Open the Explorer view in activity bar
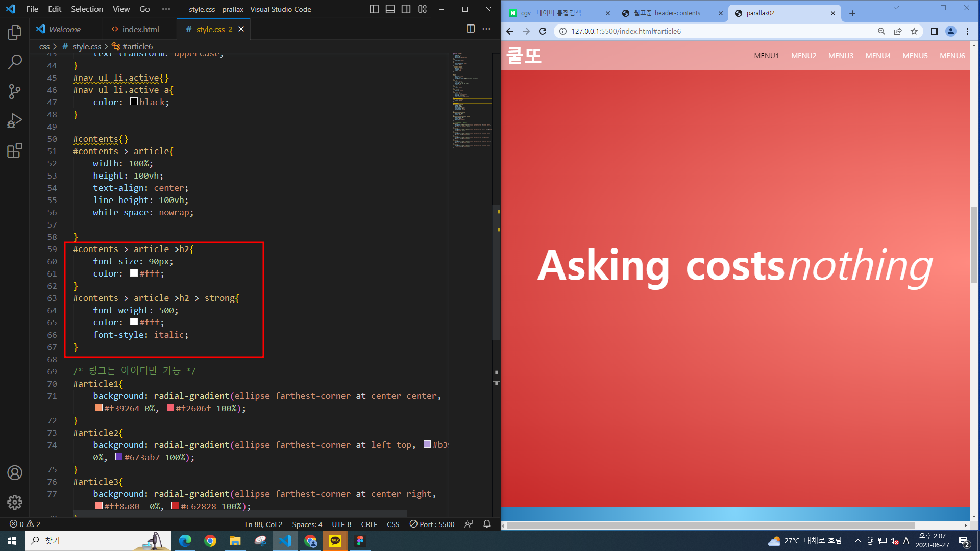 pos(15,33)
